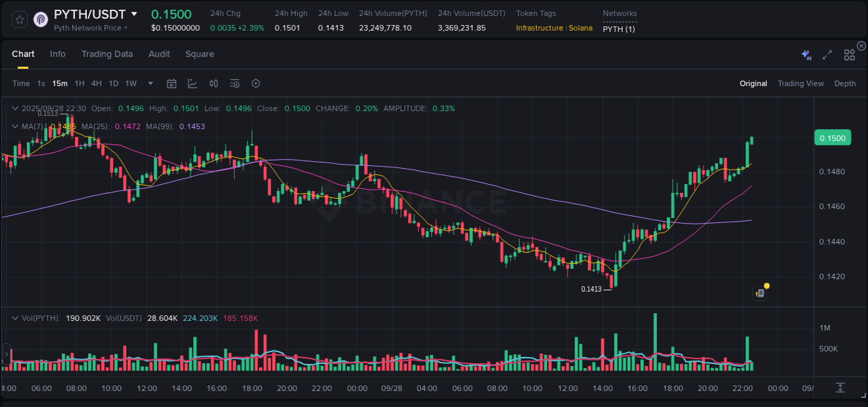
Task: Open chart settings via the hexagon icon
Action: click(256, 83)
